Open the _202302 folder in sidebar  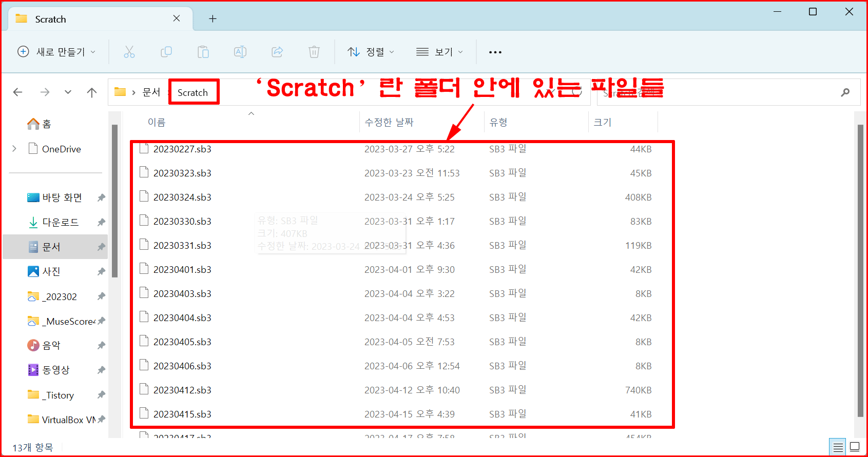[x=52, y=296]
